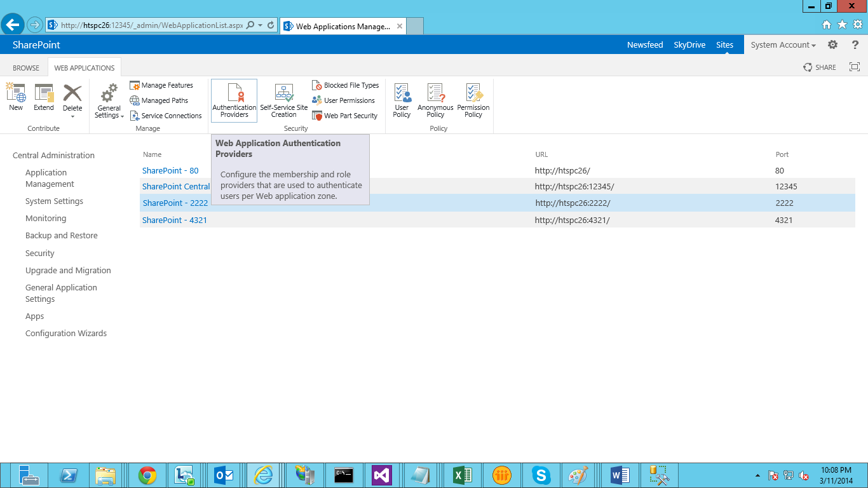Screen dimensions: 868x488
Task: Go to Apps in the sidebar
Action: click(x=35, y=316)
